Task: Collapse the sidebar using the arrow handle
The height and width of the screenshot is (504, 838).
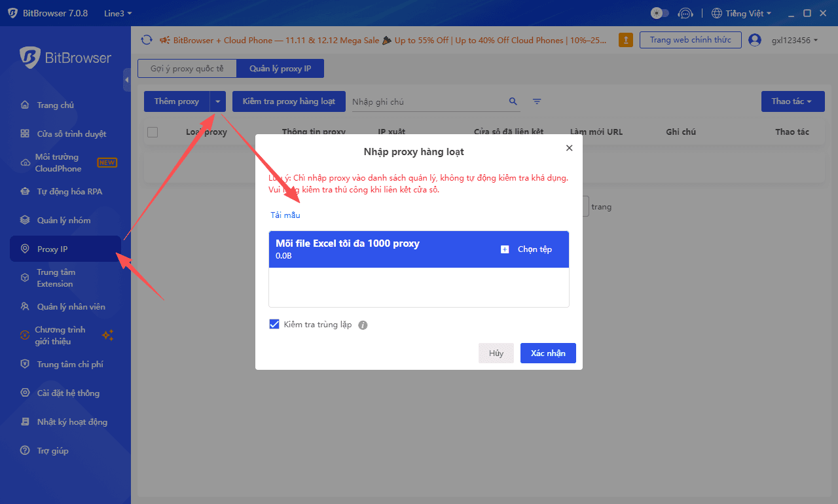Action: [x=127, y=79]
